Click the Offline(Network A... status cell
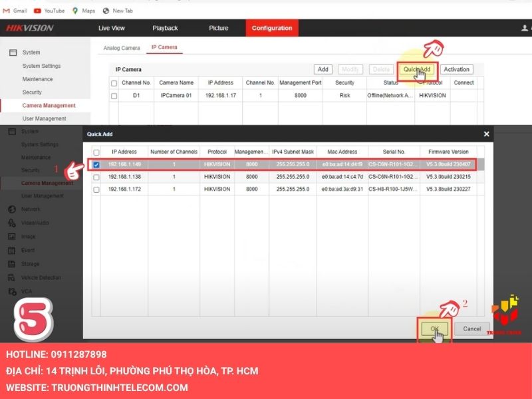532x399 pixels. point(390,96)
